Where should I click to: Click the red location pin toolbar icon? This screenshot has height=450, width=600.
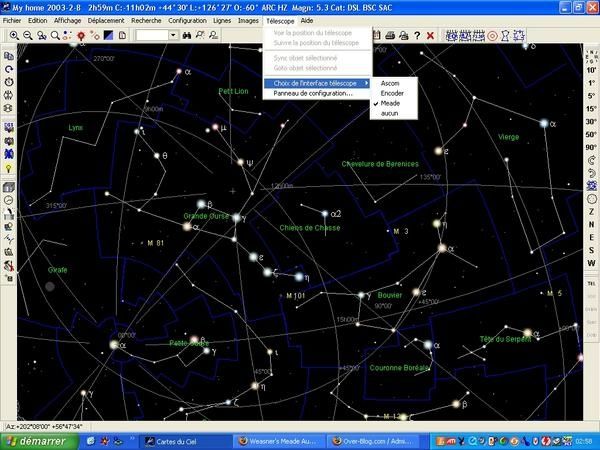[81, 36]
